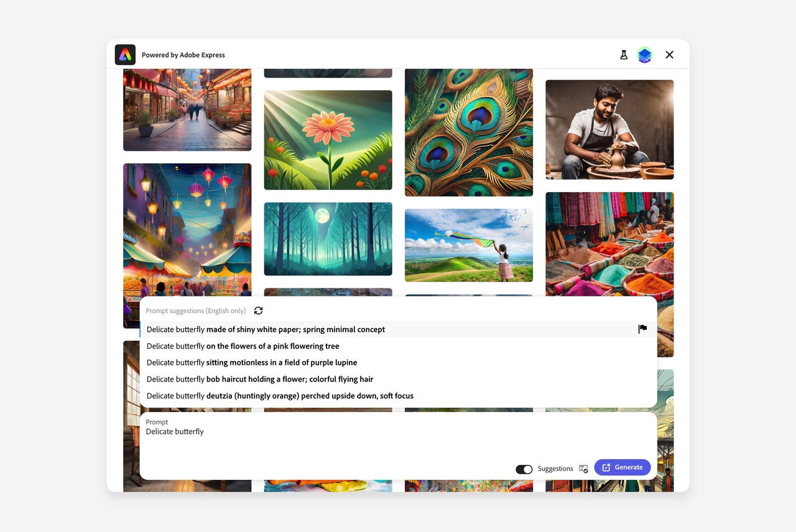Close the Adobe Express panel
796x532 pixels.
coord(669,55)
